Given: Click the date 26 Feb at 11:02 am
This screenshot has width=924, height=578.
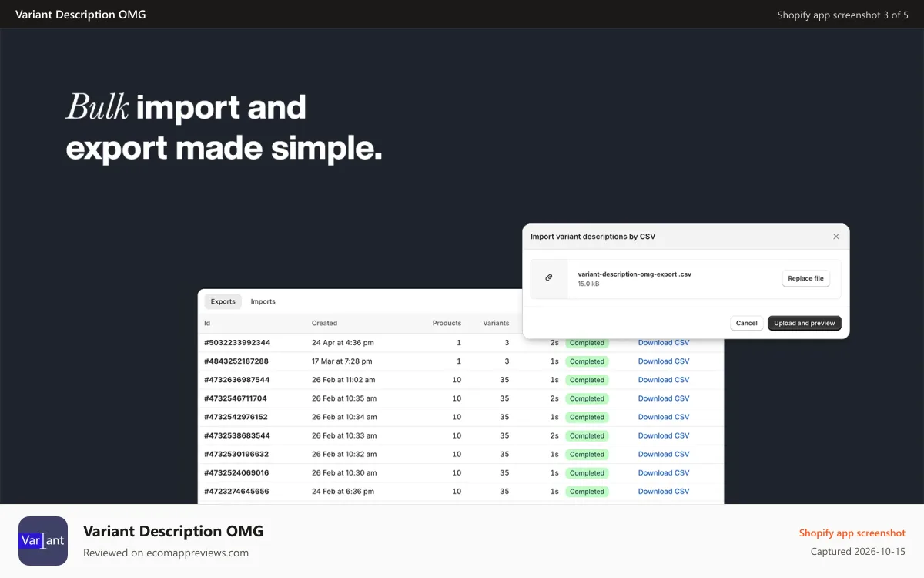Looking at the screenshot, I should point(343,380).
